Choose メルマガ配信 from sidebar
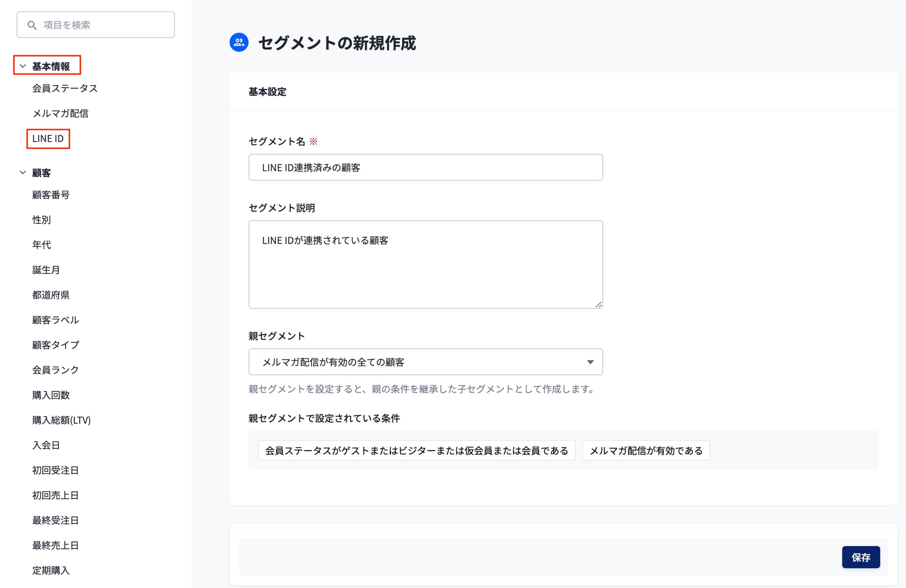This screenshot has width=906, height=588. 60,113
